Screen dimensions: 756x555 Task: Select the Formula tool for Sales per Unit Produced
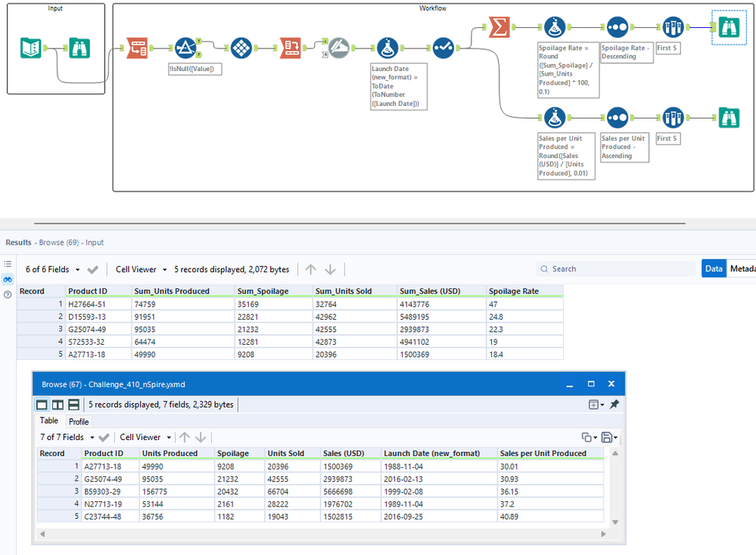click(x=555, y=118)
